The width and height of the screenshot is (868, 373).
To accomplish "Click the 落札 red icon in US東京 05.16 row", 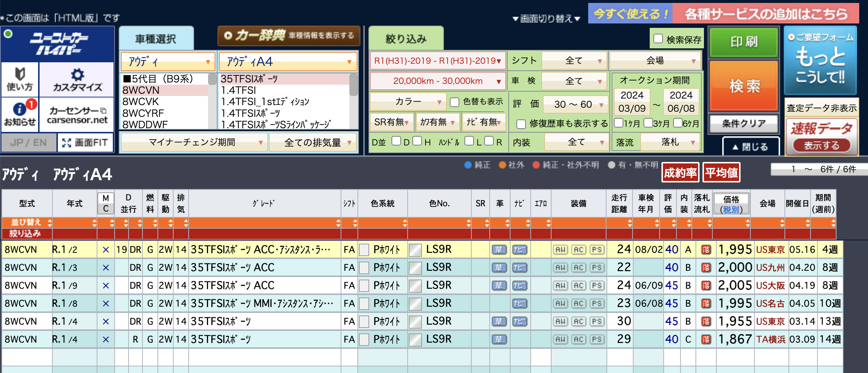I will 706,250.
